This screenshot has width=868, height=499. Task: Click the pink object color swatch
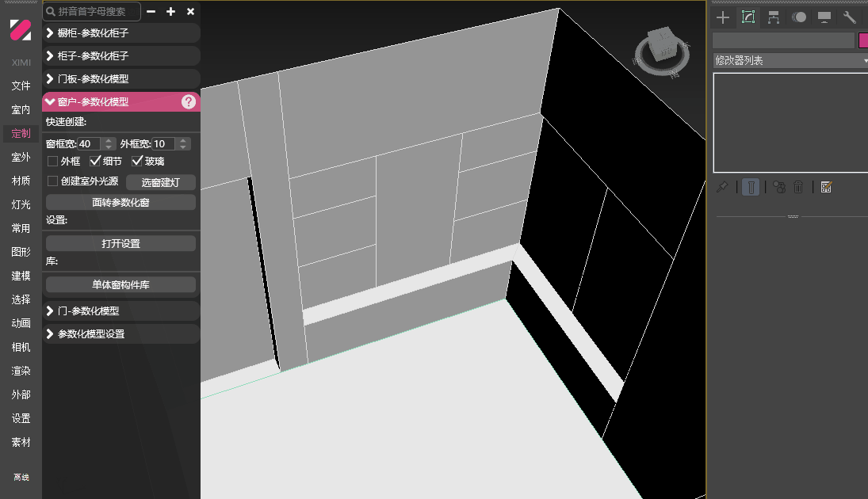(x=863, y=40)
